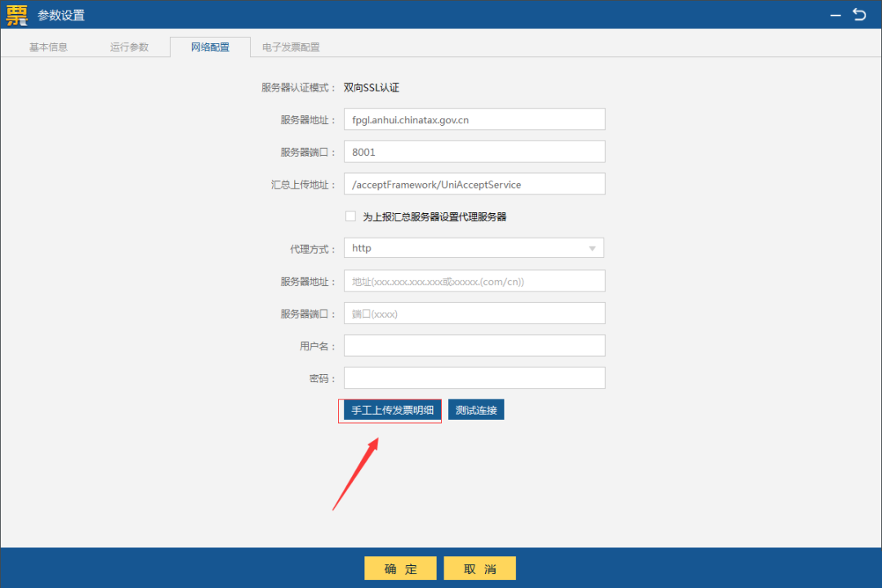Screen dimensions: 882x588
Task: Click the 手工上传发票明细 button
Action: [392, 410]
